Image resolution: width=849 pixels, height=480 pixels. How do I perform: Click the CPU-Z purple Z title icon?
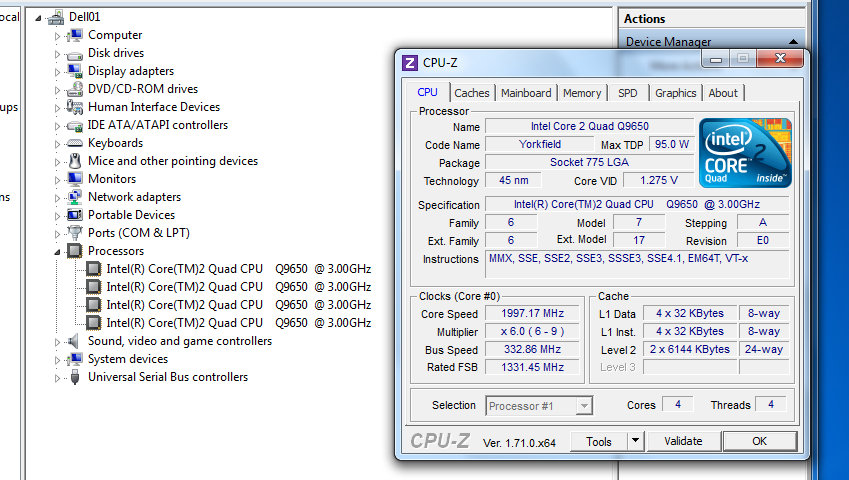click(410, 63)
